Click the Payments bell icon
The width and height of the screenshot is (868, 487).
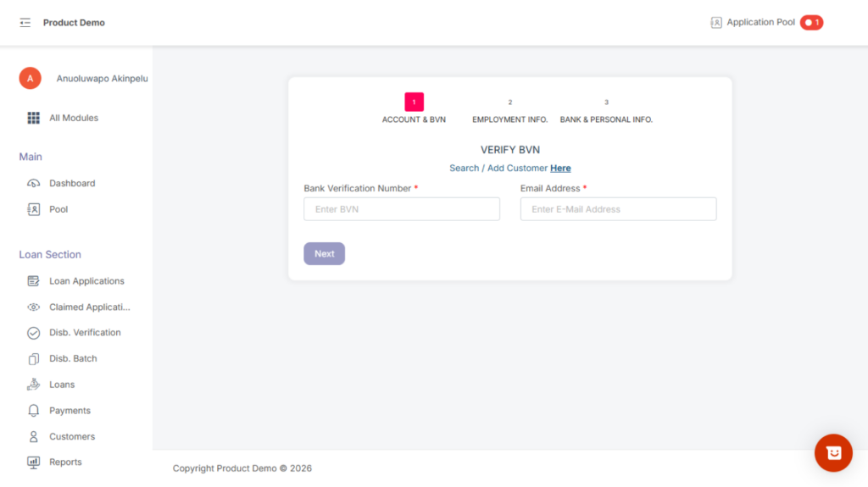coord(34,411)
